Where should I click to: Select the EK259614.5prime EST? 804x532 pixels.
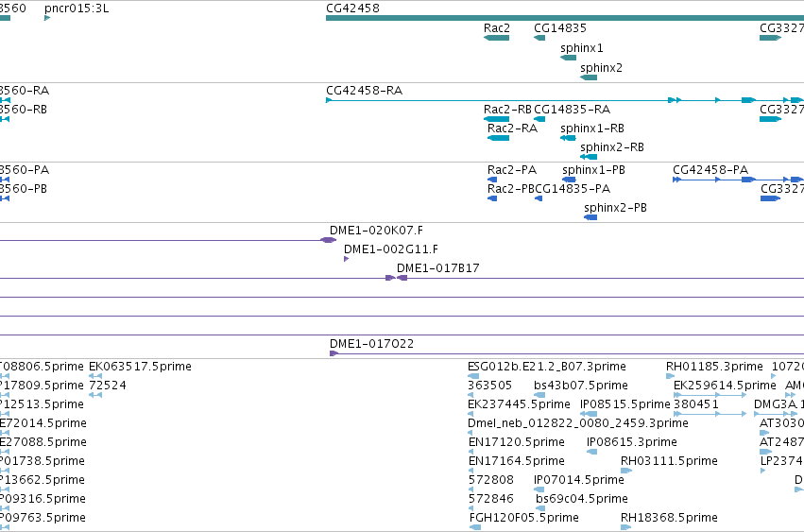pos(710,395)
